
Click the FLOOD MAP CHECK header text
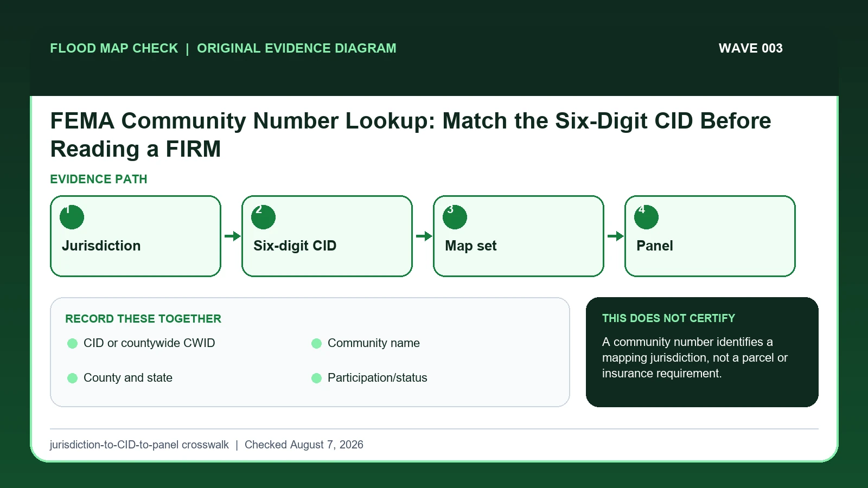click(114, 48)
